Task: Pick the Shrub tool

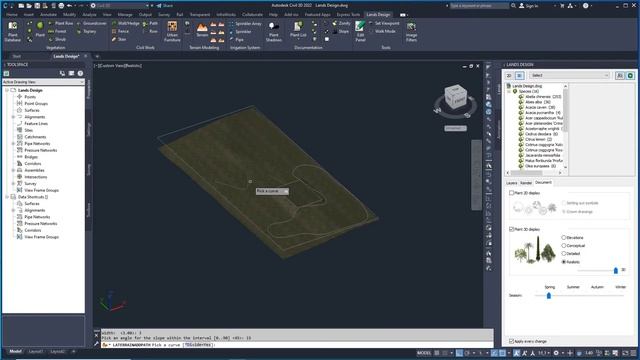Action: [57, 39]
